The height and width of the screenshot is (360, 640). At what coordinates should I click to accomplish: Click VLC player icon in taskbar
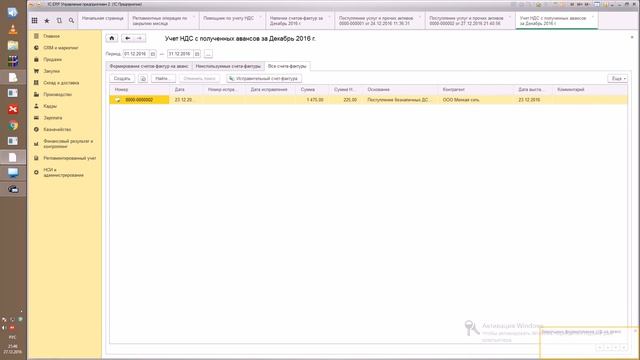click(x=13, y=29)
